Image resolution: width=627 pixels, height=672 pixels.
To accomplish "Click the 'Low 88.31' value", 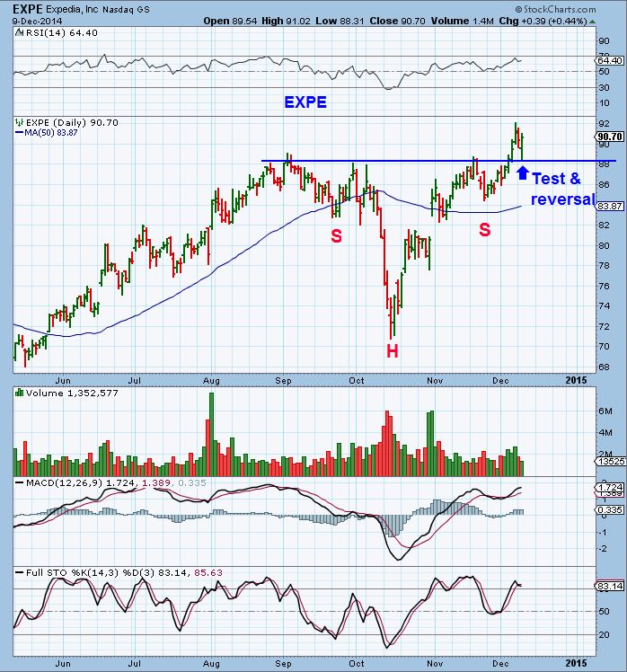I will (340, 21).
